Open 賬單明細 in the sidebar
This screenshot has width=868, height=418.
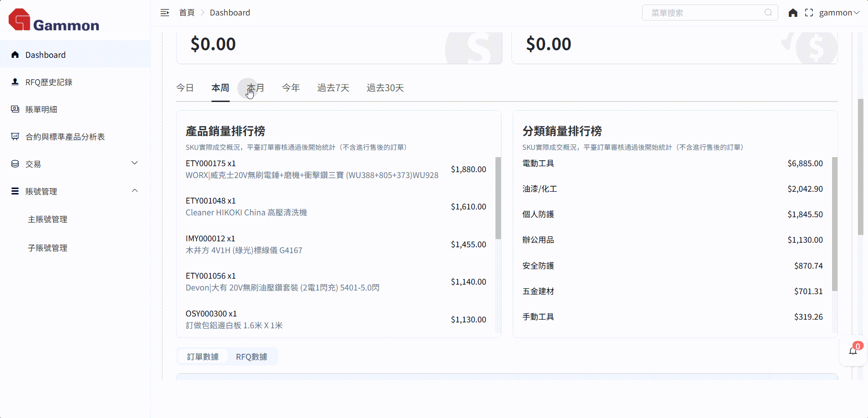point(41,109)
